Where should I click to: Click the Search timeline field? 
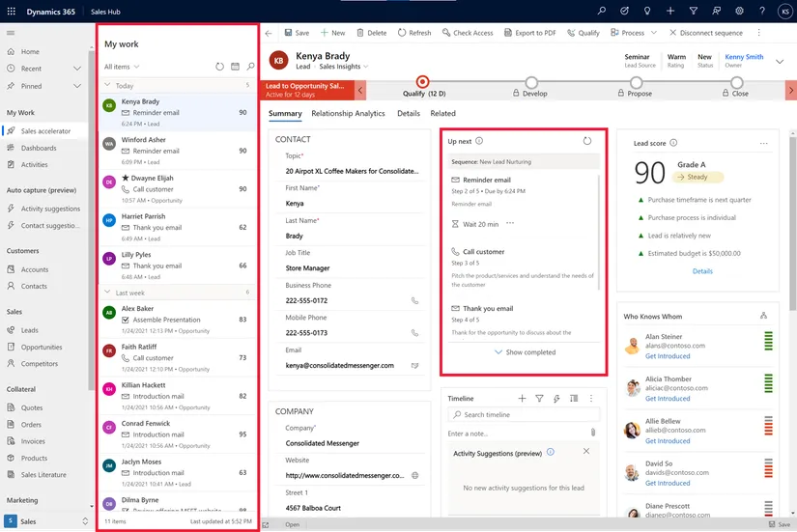coord(524,414)
